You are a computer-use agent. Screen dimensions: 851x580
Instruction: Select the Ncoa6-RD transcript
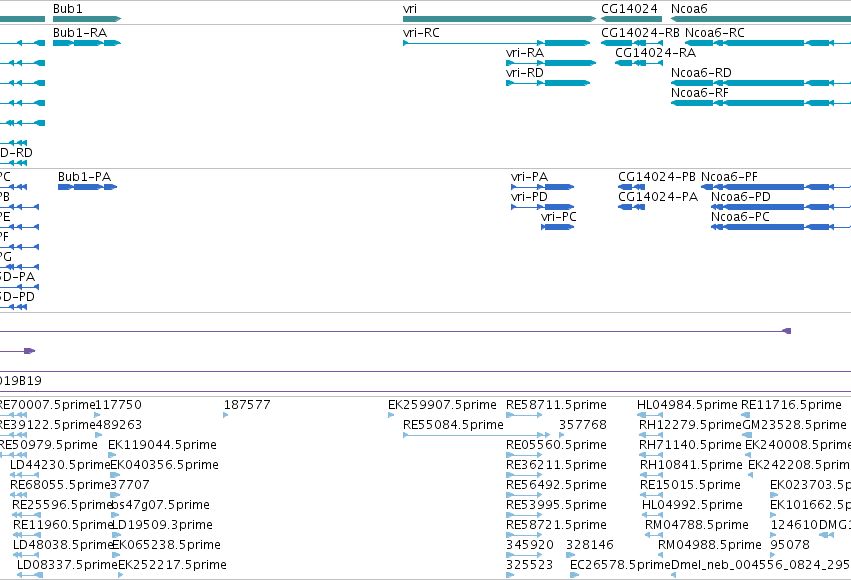point(761,83)
